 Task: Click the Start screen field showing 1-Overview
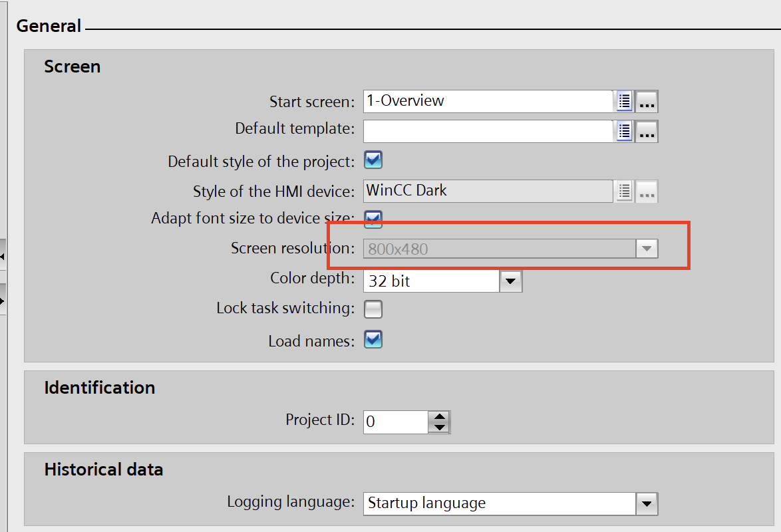[487, 102]
